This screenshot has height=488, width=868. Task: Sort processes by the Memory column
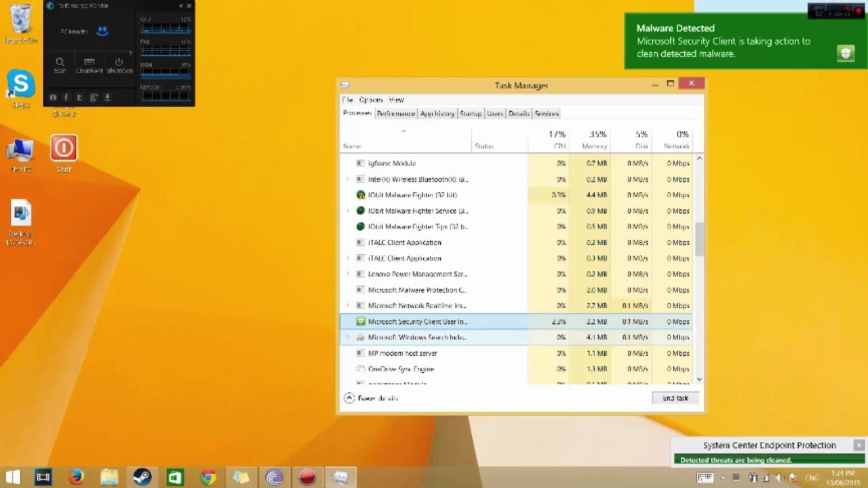(589, 140)
